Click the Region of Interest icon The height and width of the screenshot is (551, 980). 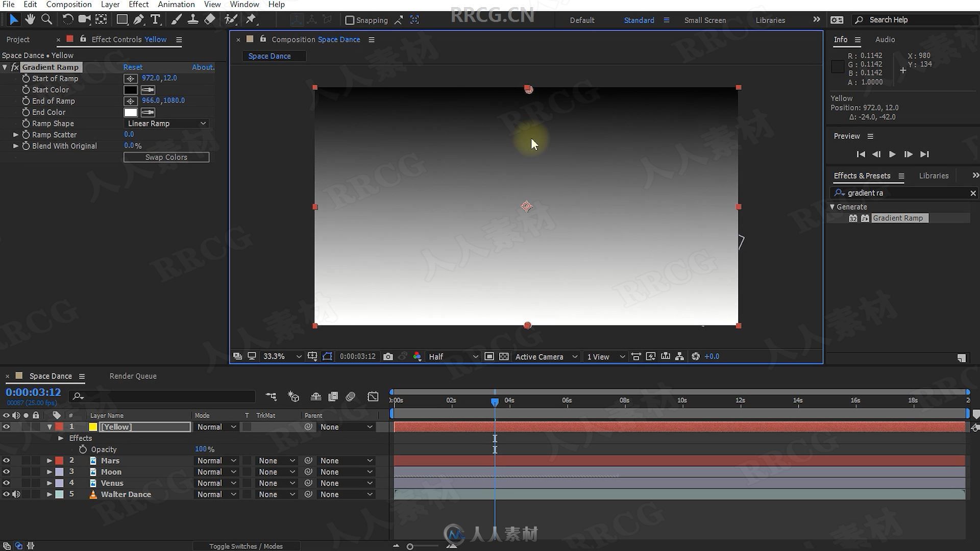click(327, 357)
